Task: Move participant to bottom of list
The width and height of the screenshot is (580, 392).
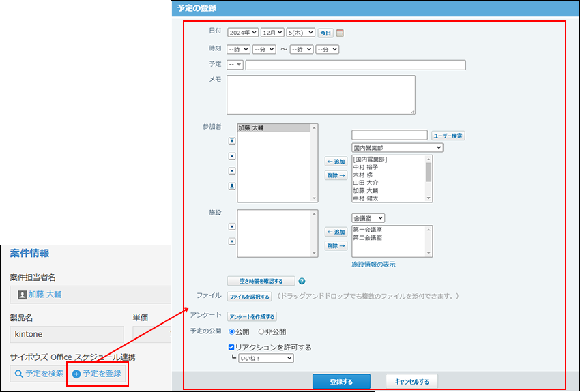Action: [x=232, y=186]
